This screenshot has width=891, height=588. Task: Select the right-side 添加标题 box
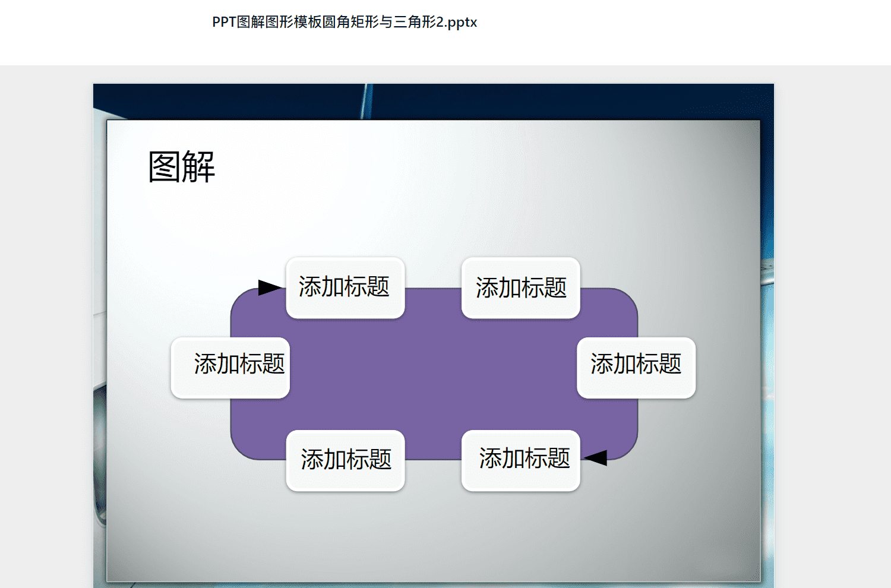coord(636,368)
